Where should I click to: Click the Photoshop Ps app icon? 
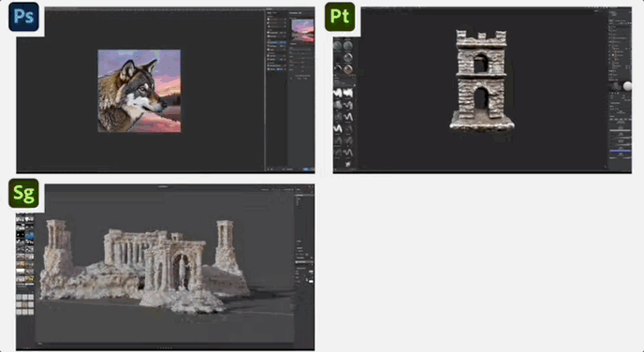[x=23, y=17]
